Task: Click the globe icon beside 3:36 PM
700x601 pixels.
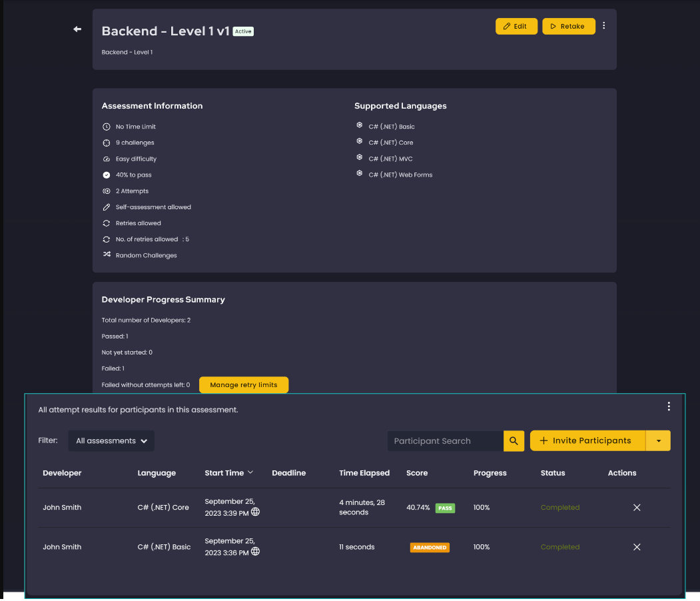Action: (255, 552)
